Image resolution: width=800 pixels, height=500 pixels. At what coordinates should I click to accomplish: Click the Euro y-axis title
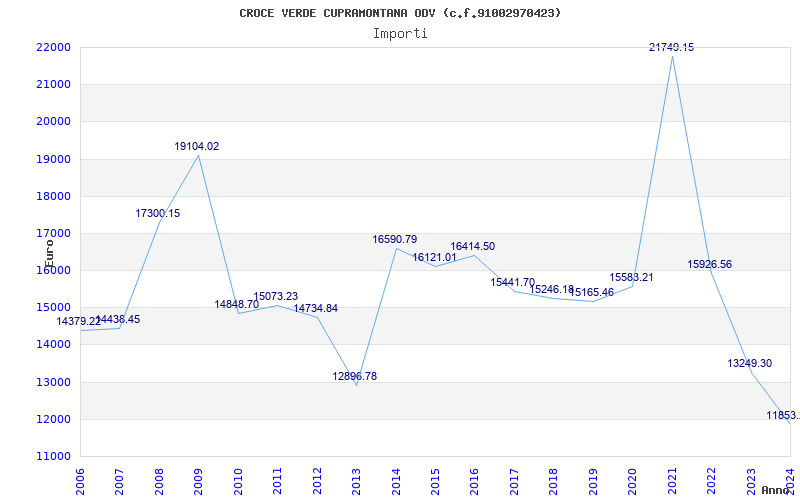49,254
